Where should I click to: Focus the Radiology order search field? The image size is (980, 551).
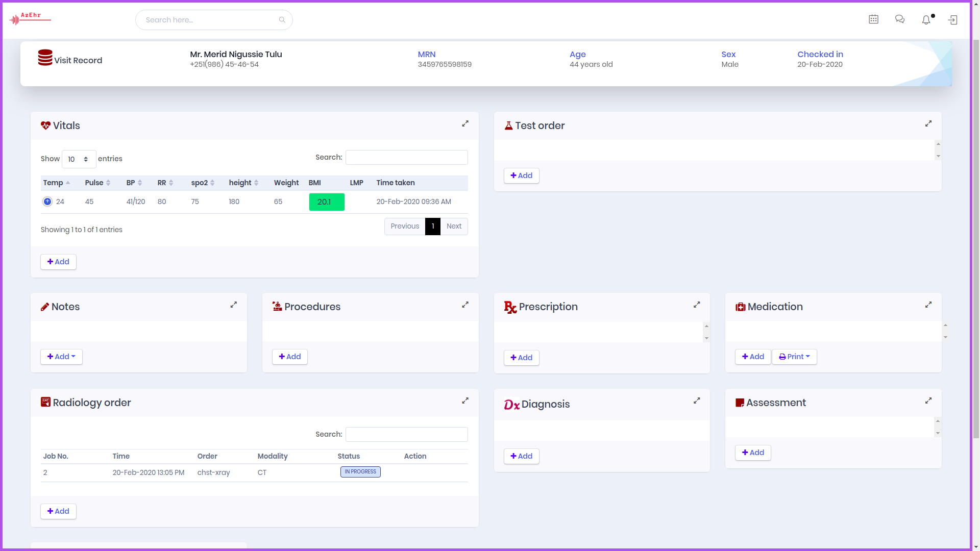[x=406, y=434]
